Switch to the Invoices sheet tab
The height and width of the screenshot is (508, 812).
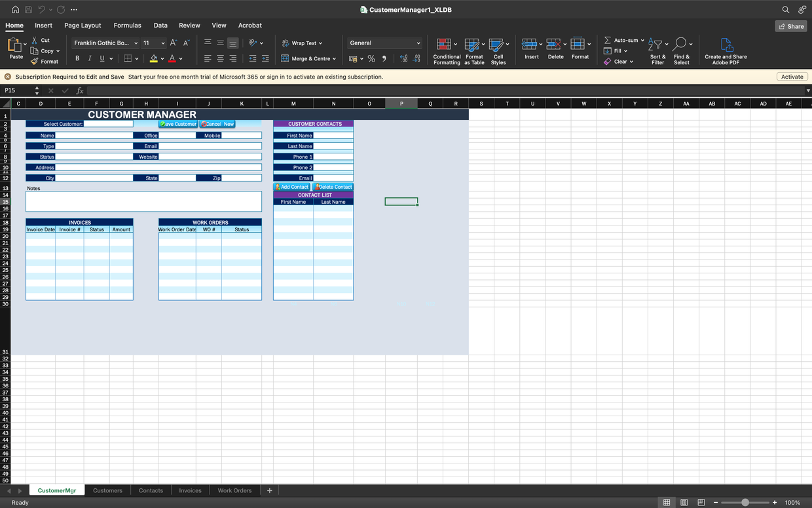coord(190,490)
